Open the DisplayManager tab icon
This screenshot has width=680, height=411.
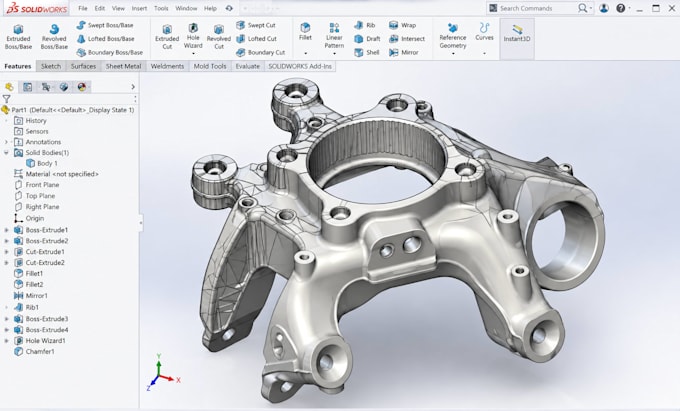pyautogui.click(x=82, y=87)
